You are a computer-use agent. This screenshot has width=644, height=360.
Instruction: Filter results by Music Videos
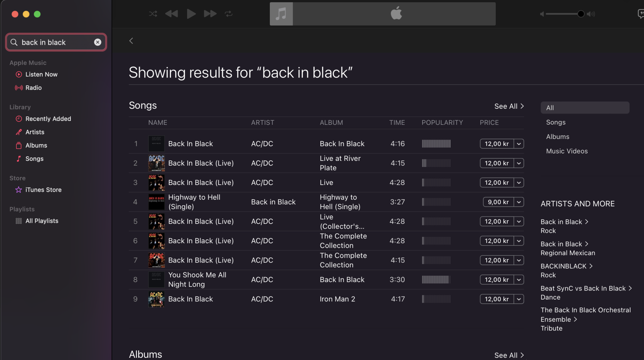567,151
